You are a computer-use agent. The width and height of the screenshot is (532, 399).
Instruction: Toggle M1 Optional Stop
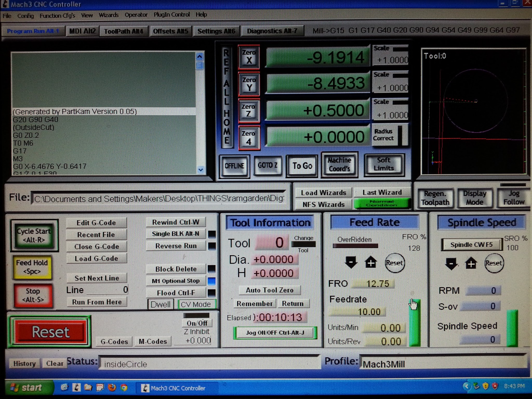click(176, 281)
